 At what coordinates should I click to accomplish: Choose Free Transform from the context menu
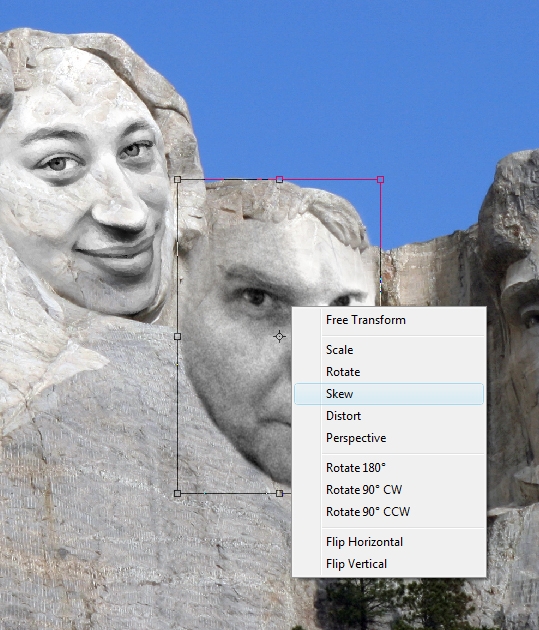pyautogui.click(x=389, y=320)
